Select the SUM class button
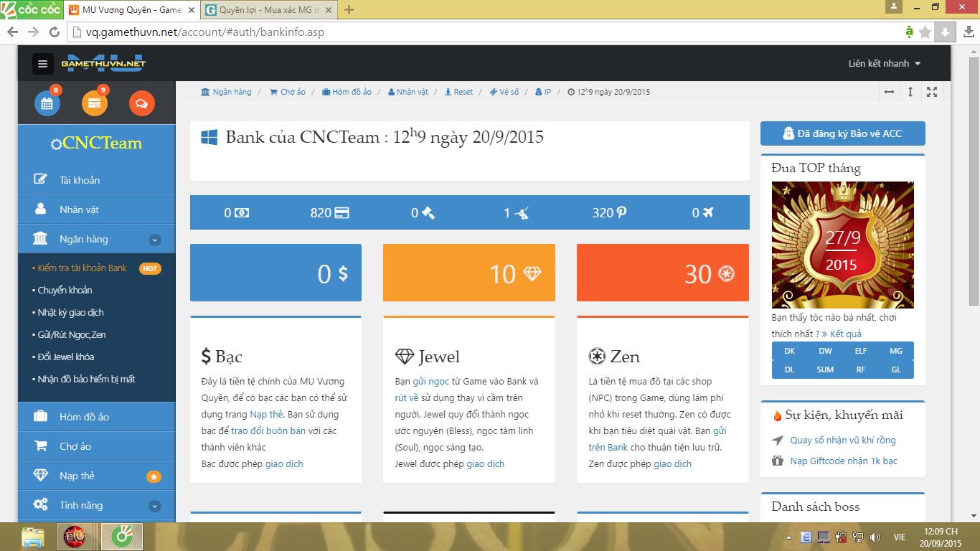 point(825,369)
